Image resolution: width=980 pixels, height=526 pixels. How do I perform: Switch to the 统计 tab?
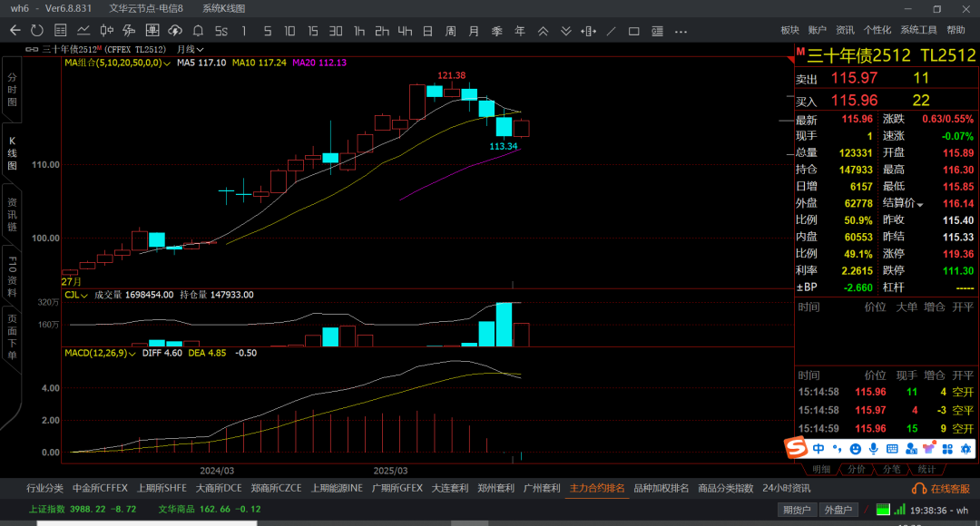[x=926, y=469]
